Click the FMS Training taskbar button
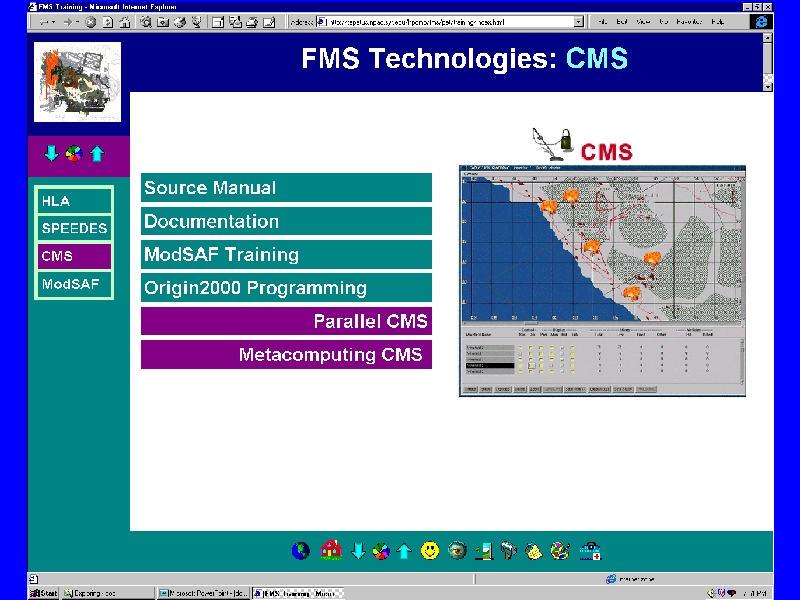This screenshot has width=800, height=600. pyautogui.click(x=298, y=593)
